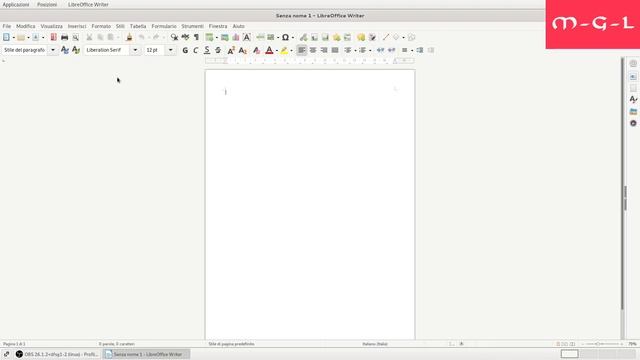Viewport: 640px width, 360px height.
Task: Set Justified paragraph alignment
Action: pyautogui.click(x=335, y=50)
